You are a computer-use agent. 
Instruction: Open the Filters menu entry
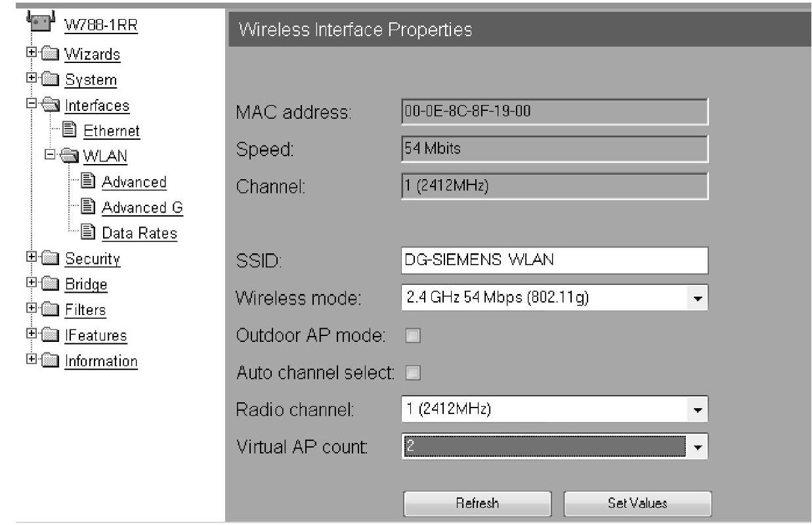[85, 310]
